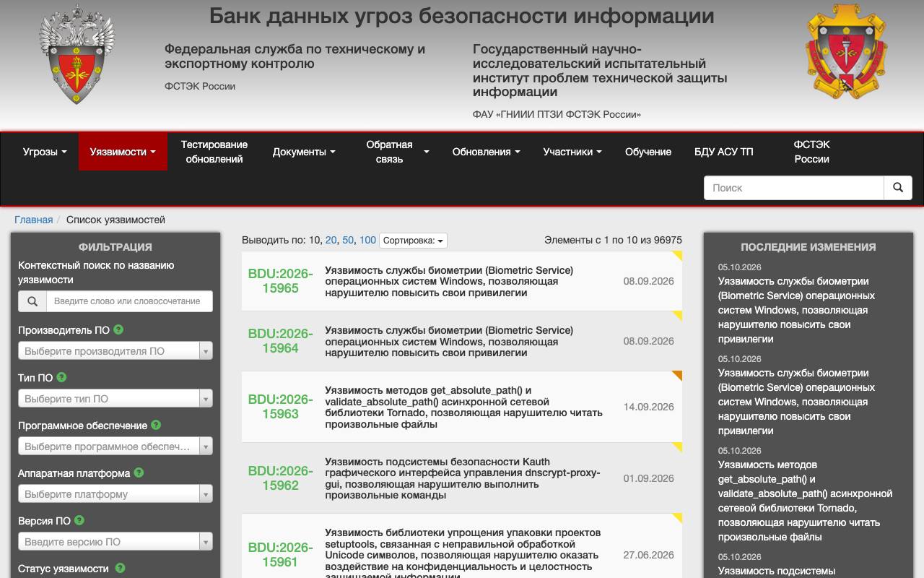Open vulnerability BDU:2026-15962
Screen dimensions: 924x578
tap(280, 478)
